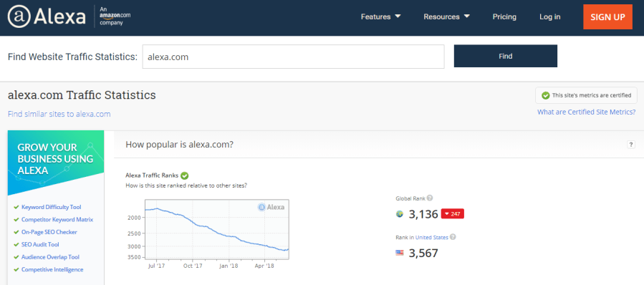Open the Competitive Intelligence link
The height and width of the screenshot is (285, 644).
pos(52,270)
